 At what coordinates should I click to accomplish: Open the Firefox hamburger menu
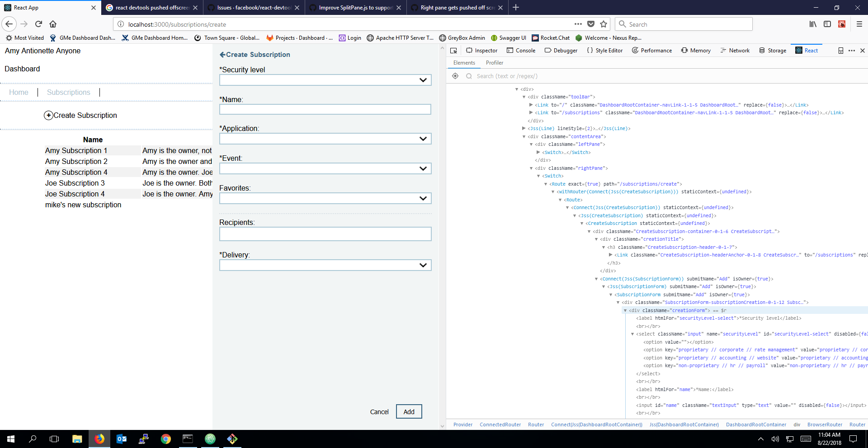859,24
